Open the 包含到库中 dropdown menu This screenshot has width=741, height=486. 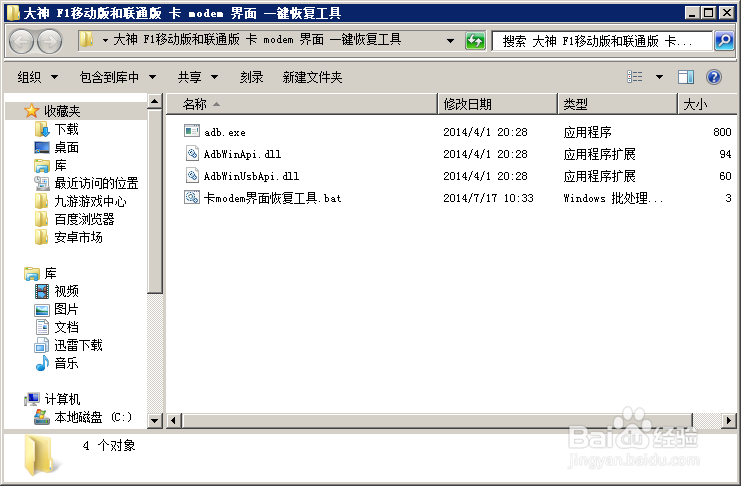118,77
